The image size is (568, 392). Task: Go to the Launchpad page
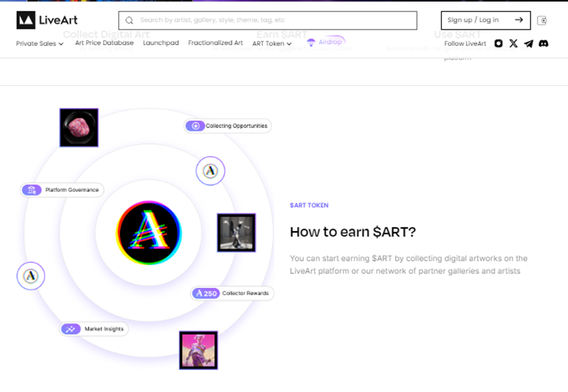[161, 43]
